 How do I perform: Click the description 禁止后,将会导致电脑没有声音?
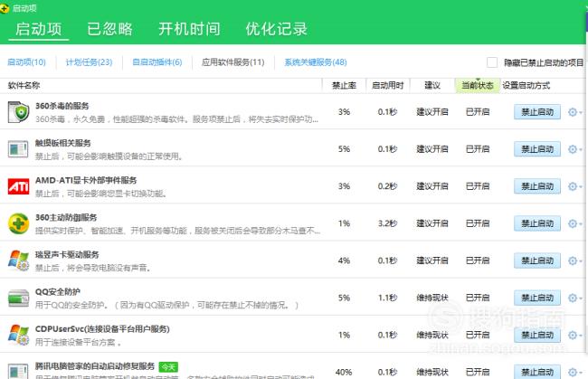tap(93, 268)
